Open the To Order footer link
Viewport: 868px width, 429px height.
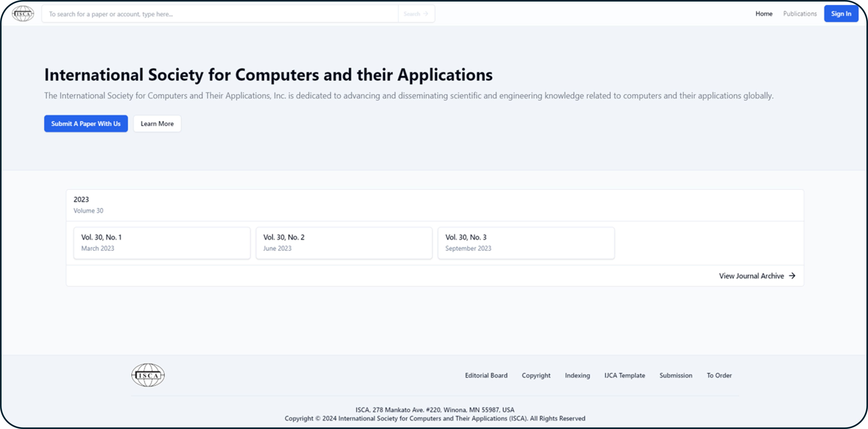(x=719, y=376)
